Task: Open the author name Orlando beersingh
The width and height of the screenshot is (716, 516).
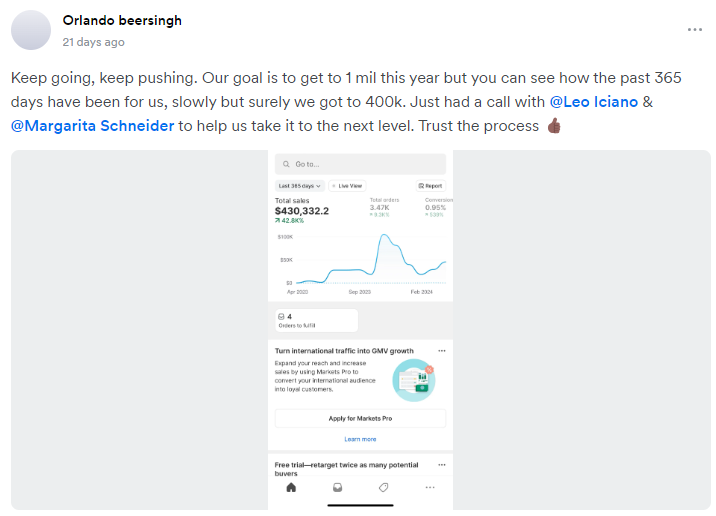Action: pos(122,20)
